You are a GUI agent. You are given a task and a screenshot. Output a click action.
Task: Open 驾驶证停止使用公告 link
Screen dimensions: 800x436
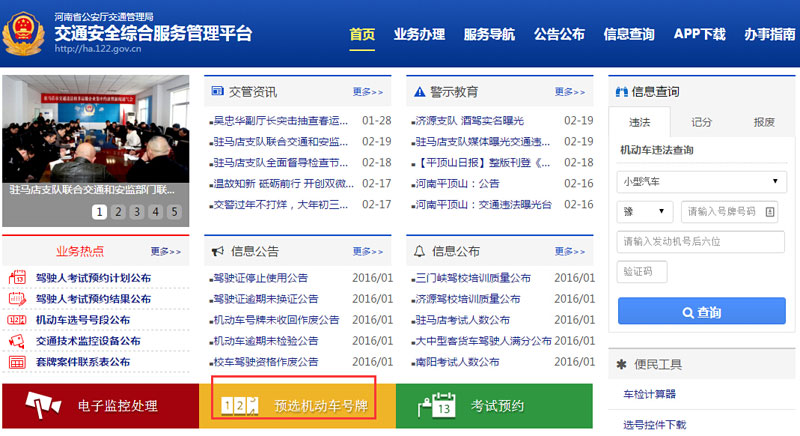click(x=260, y=278)
